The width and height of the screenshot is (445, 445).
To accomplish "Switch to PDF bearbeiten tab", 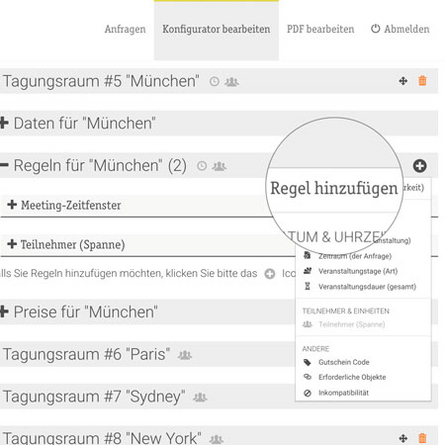I will pos(320,29).
